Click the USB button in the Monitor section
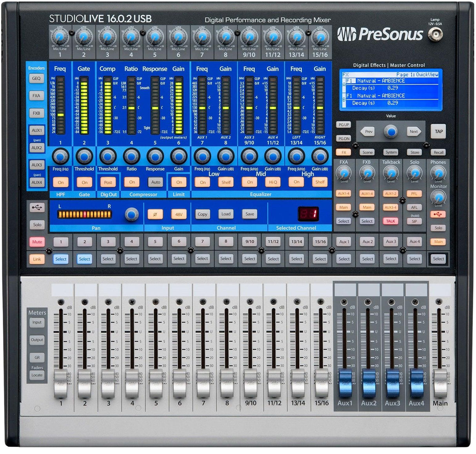The height and width of the screenshot is (454, 476). click(438, 214)
